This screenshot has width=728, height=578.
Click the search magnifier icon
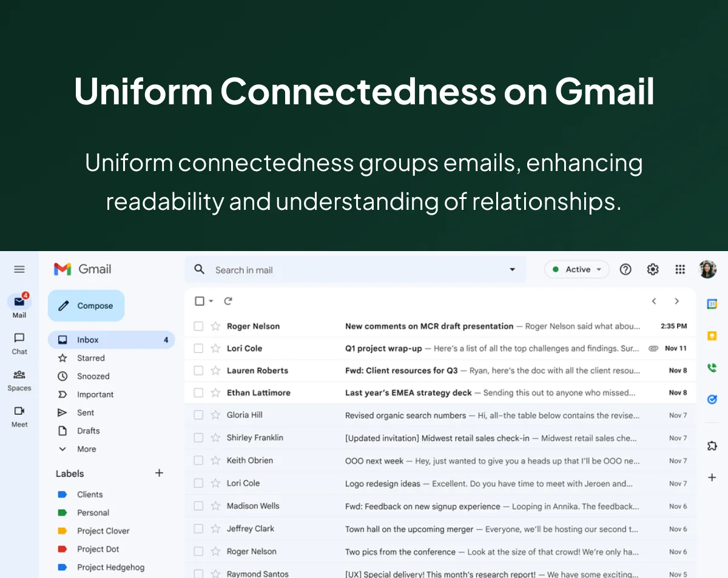pyautogui.click(x=200, y=269)
